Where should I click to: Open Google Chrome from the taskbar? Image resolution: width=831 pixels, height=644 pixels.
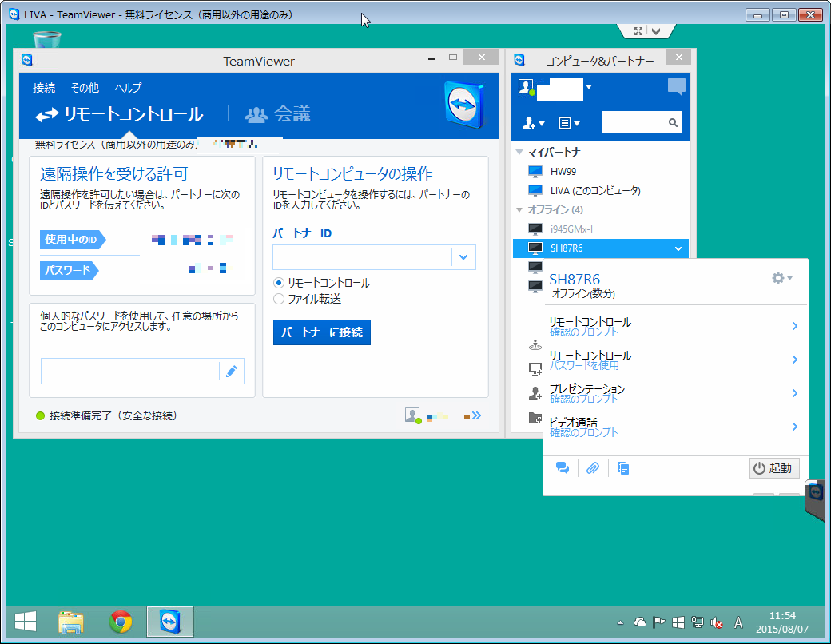(x=121, y=622)
